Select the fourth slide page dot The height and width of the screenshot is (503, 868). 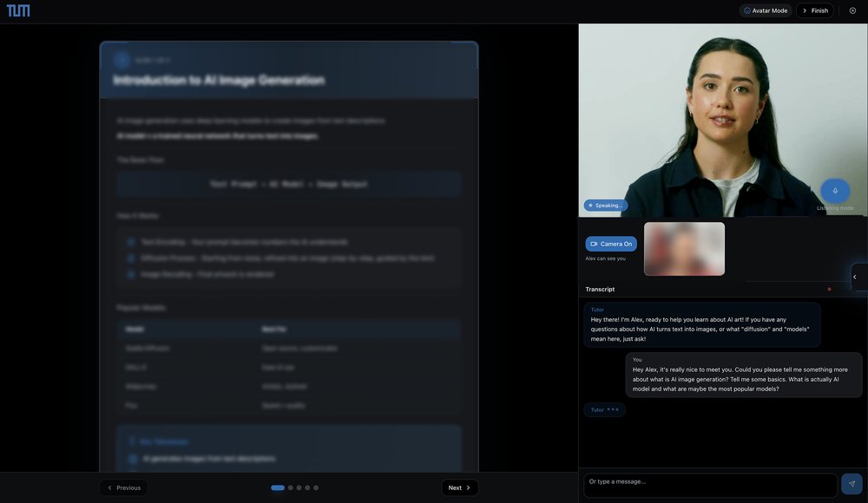(307, 487)
